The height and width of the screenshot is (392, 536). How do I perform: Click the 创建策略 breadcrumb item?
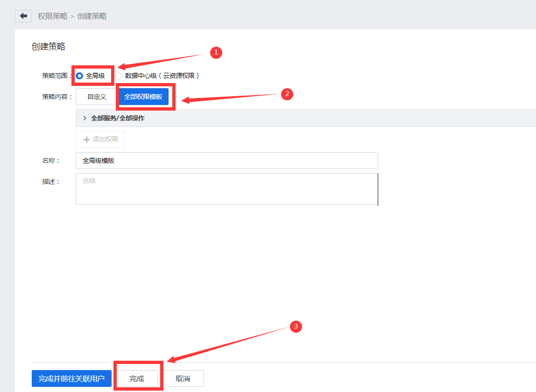[x=92, y=16]
